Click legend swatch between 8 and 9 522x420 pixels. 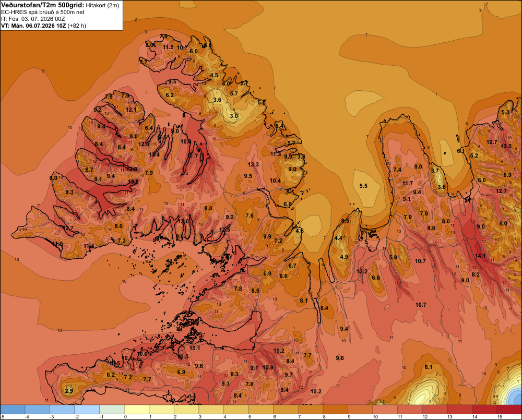click(x=335, y=410)
